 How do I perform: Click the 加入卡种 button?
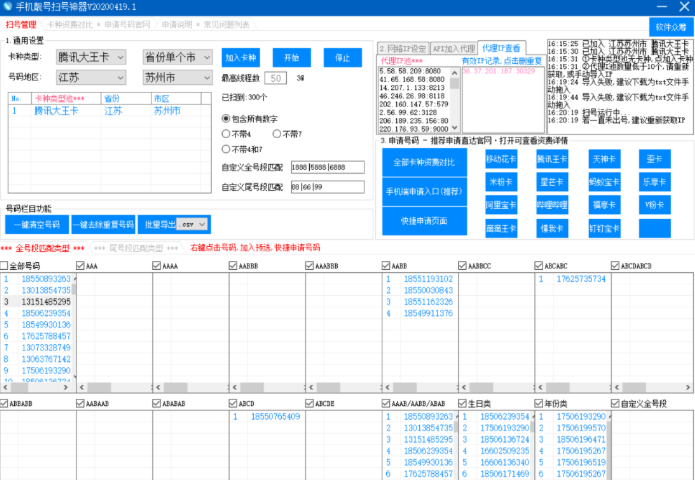(x=241, y=58)
